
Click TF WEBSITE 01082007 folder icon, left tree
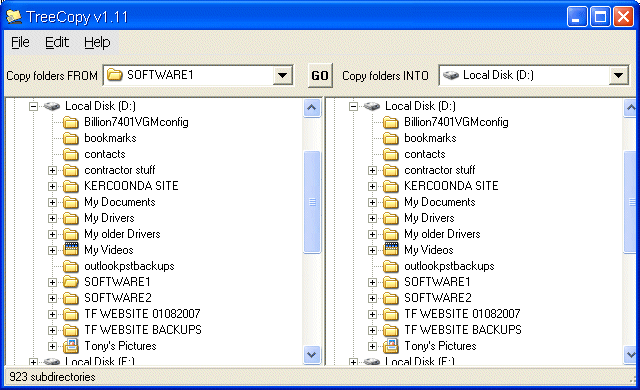[71, 314]
